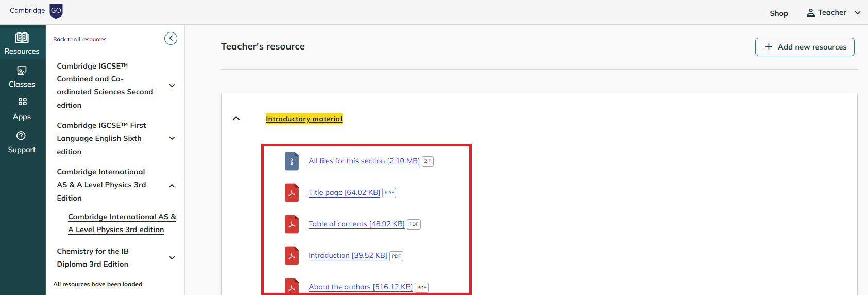Open the Shop menu item
868x295 pixels.
click(779, 13)
